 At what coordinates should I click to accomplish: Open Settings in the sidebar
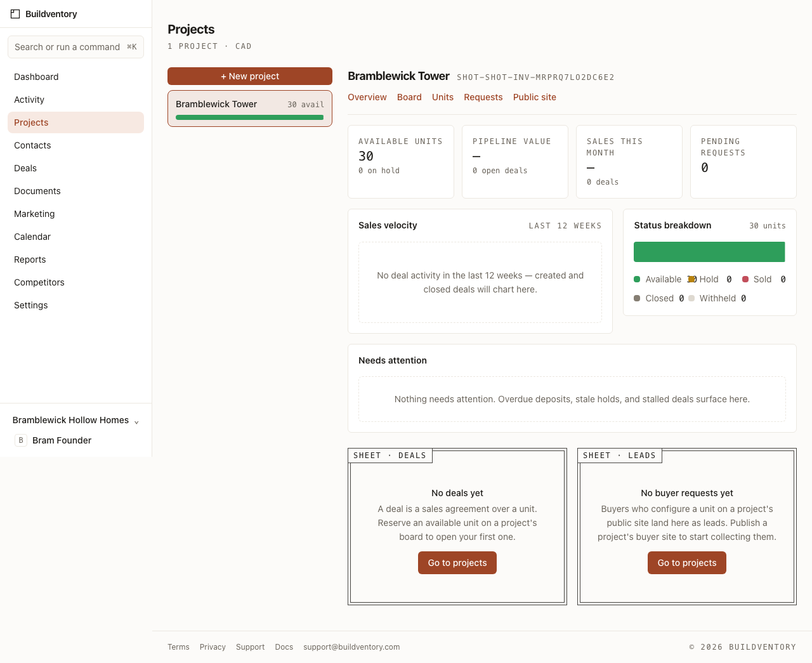75,305
